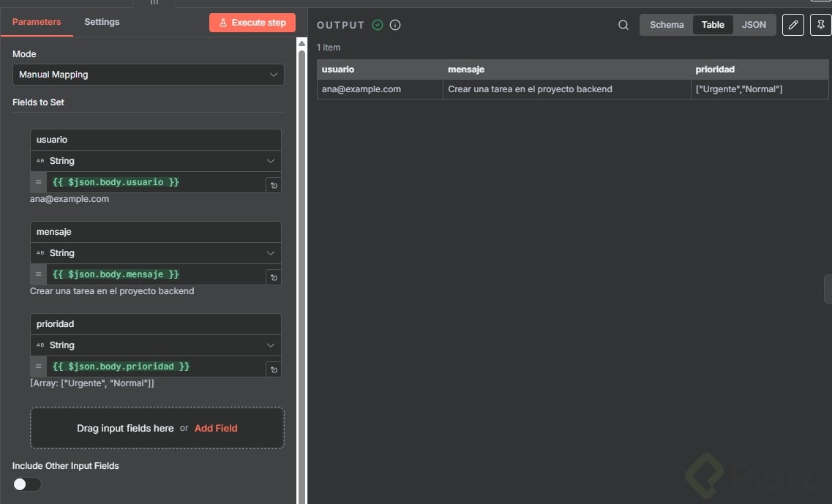Click the pin output data icon
832x504 pixels.
(x=820, y=25)
